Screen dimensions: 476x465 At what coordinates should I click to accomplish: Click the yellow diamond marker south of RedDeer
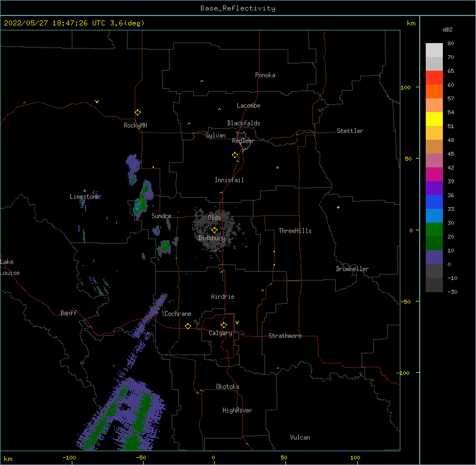coord(235,155)
